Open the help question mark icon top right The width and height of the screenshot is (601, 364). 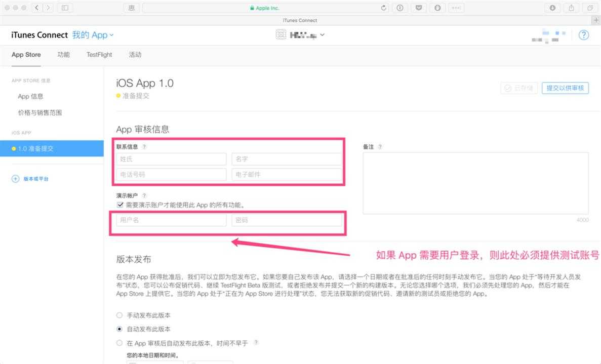pyautogui.click(x=583, y=35)
